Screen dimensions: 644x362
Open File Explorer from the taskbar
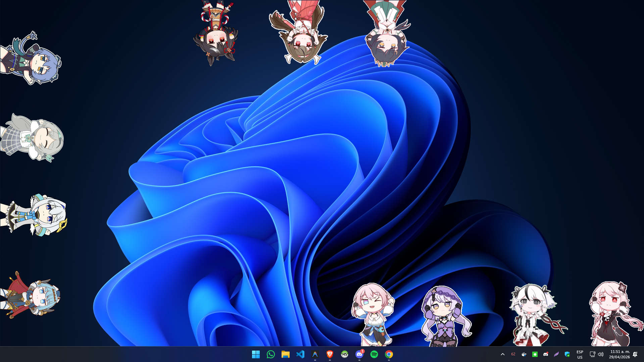285,354
